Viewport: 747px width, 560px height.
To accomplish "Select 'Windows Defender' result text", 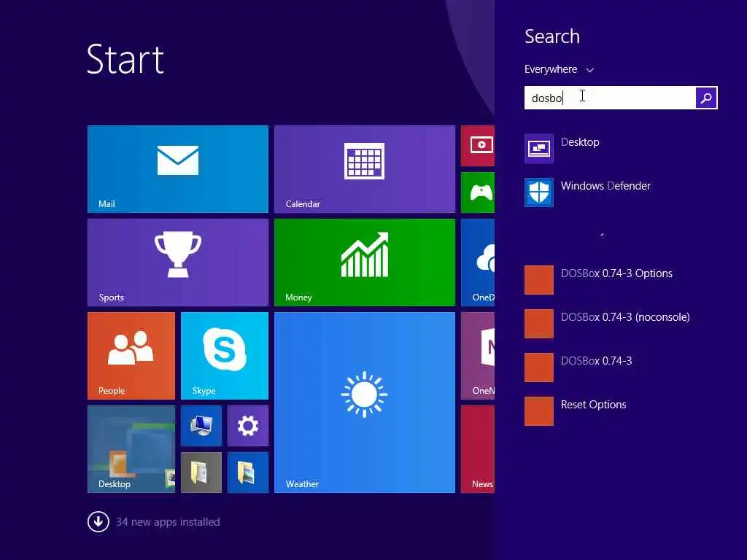I will pos(605,186).
